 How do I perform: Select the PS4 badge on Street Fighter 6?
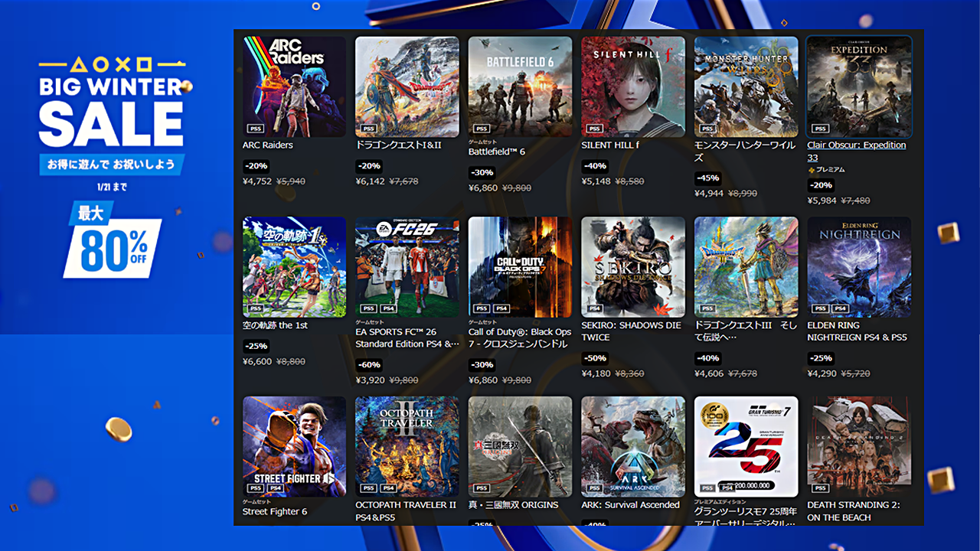274,488
